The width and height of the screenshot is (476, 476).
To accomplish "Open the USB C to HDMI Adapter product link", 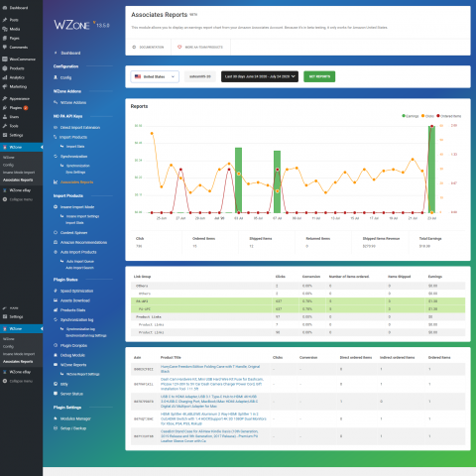I will click(209, 402).
